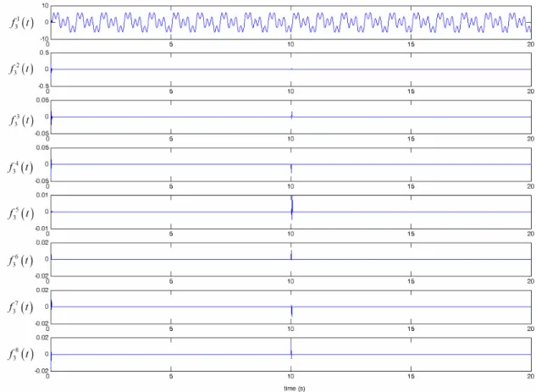Click the "-10" lower y-tick of f₃¹(t) plot
The image size is (536, 392).
click(x=45, y=39)
